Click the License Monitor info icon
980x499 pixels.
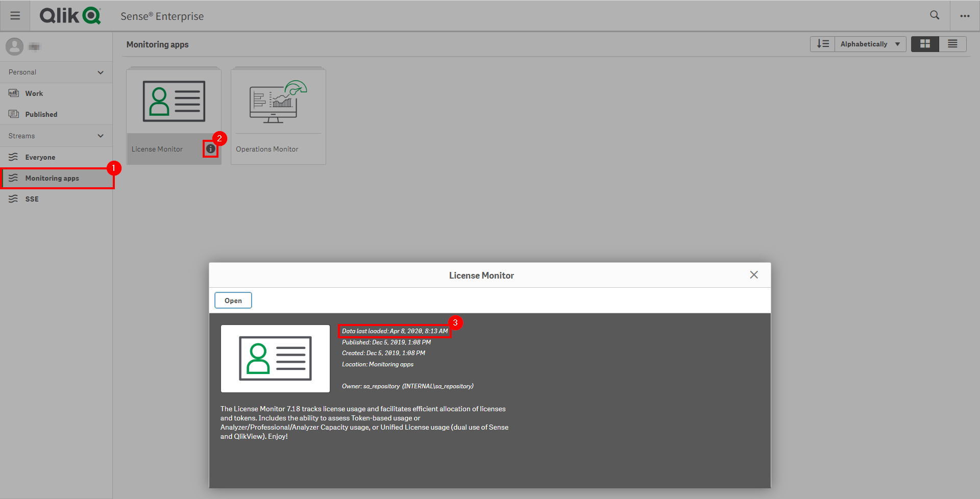(211, 149)
